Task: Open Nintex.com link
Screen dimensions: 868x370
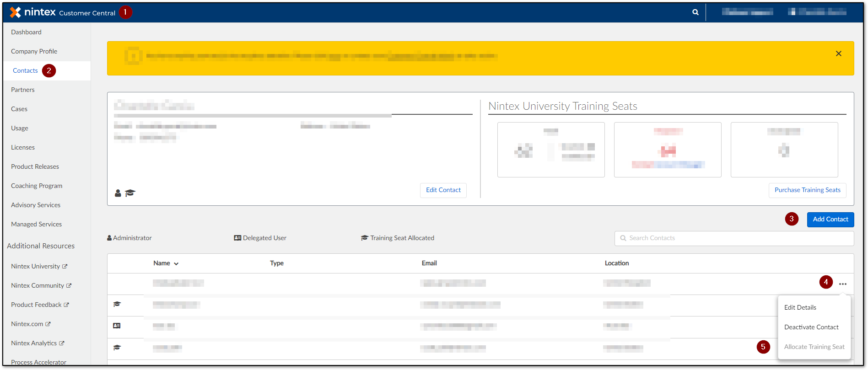Action: pos(27,324)
